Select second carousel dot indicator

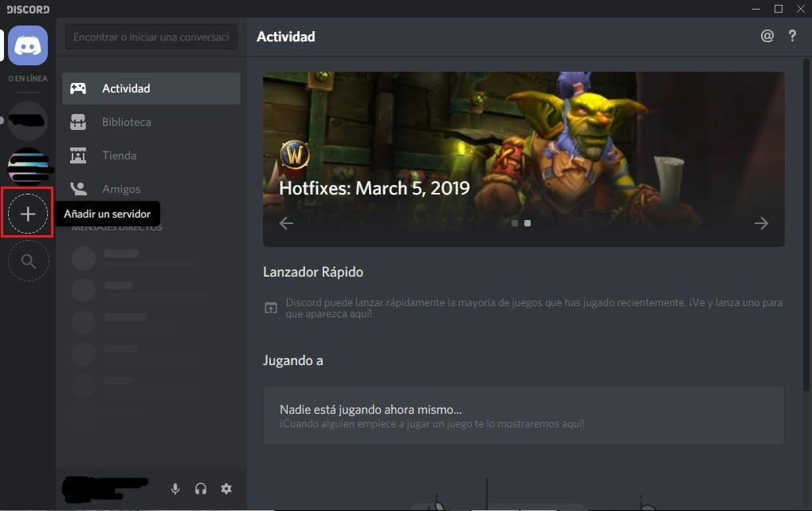click(x=528, y=223)
